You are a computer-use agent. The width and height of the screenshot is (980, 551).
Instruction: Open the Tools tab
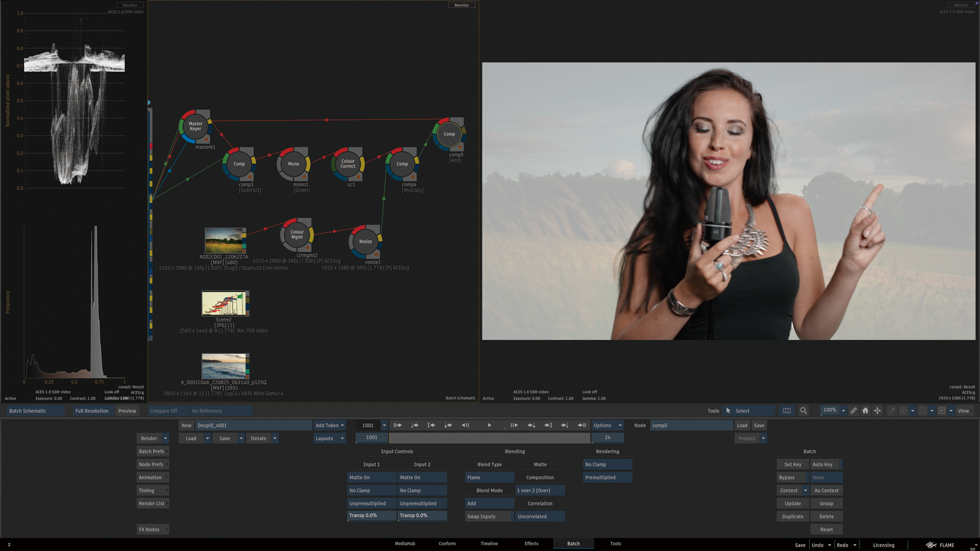coord(616,544)
